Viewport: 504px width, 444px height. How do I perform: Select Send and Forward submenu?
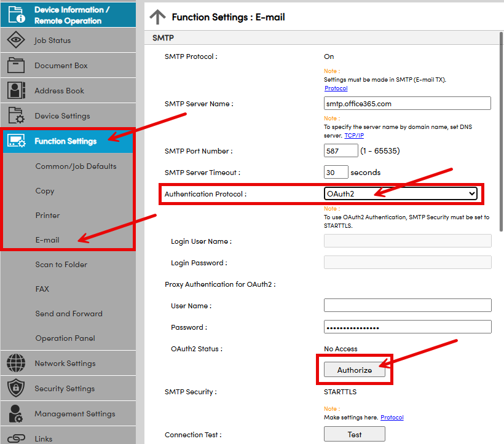[69, 314]
